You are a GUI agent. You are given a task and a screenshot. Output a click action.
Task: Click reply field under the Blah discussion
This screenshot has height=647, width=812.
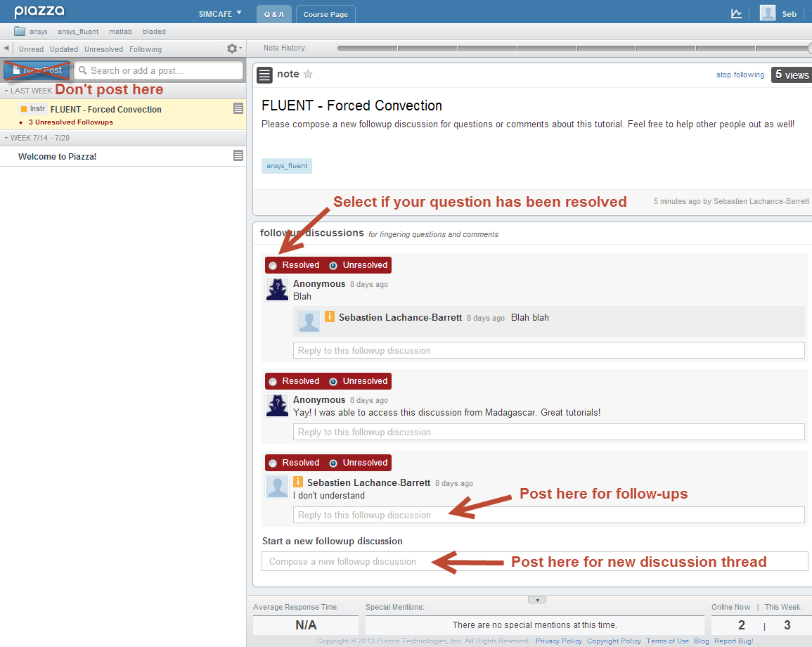tap(549, 350)
